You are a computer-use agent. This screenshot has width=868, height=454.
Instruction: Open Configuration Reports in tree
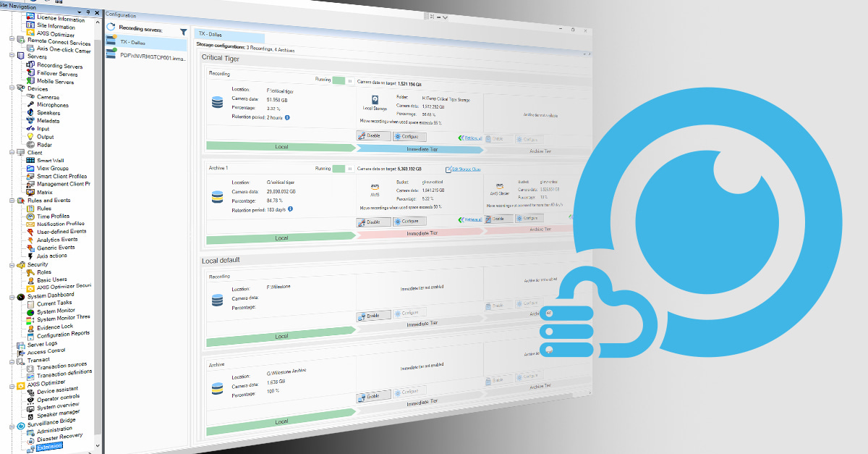64,334
